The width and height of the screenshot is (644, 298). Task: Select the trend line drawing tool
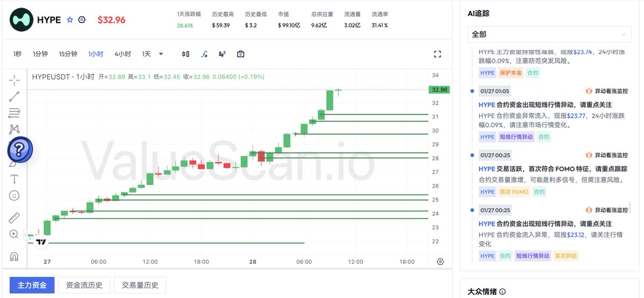(14, 96)
